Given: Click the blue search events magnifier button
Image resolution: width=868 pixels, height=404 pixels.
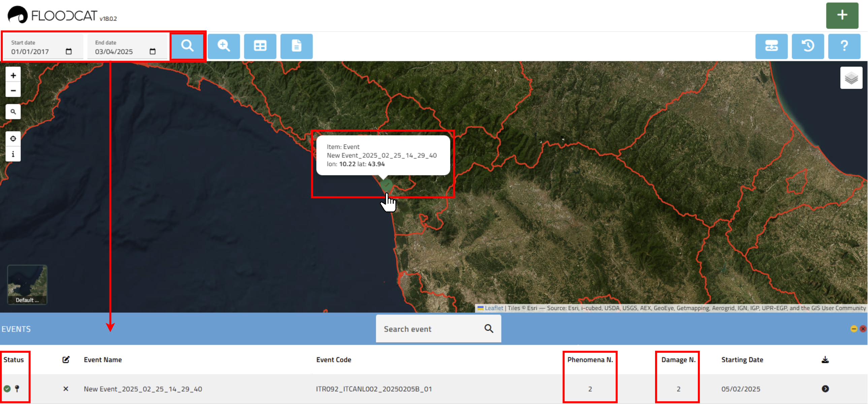Looking at the screenshot, I should 187,46.
